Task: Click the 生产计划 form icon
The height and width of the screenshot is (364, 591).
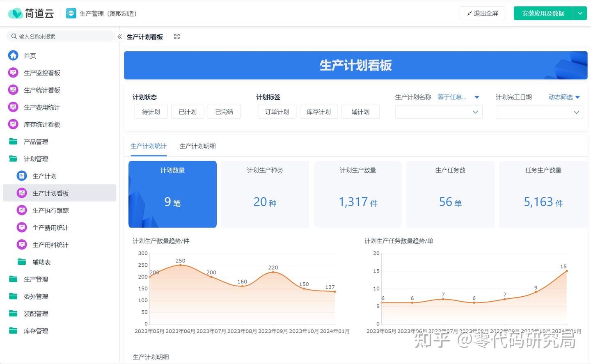Action: pyautogui.click(x=22, y=176)
